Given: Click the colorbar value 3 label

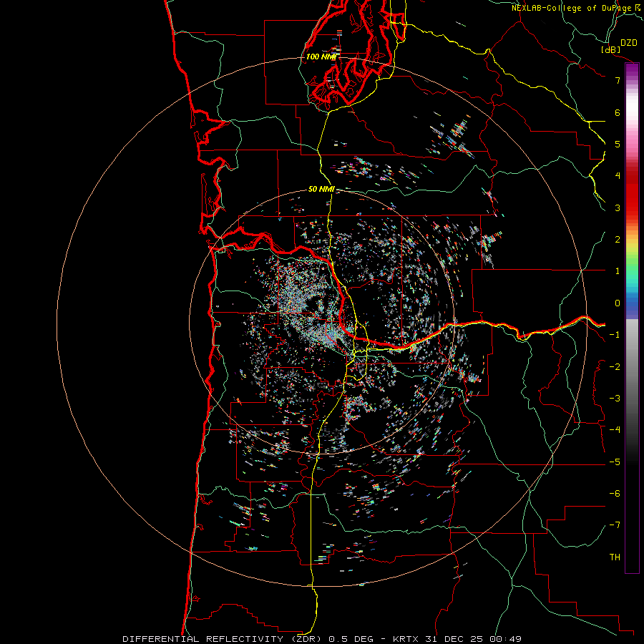Looking at the screenshot, I should pos(618,208).
